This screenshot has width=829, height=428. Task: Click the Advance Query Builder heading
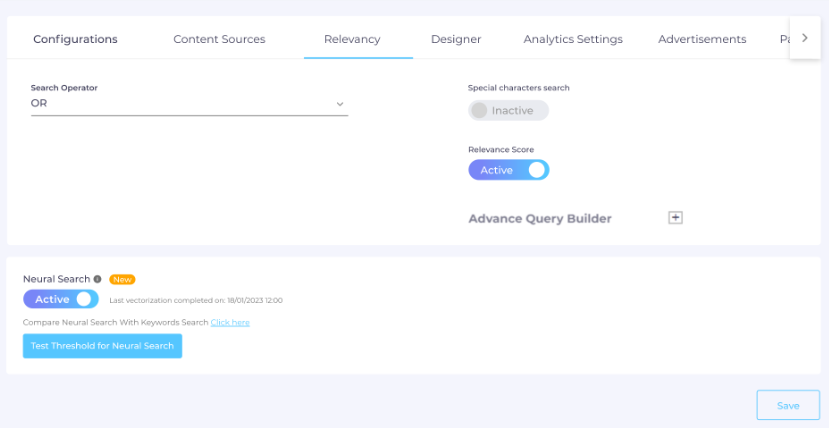coord(540,218)
